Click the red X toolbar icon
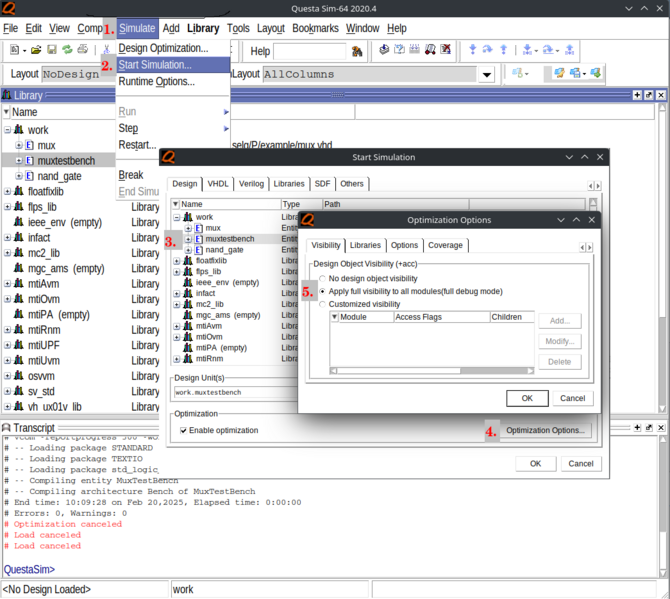The width and height of the screenshot is (670, 599). point(446,50)
